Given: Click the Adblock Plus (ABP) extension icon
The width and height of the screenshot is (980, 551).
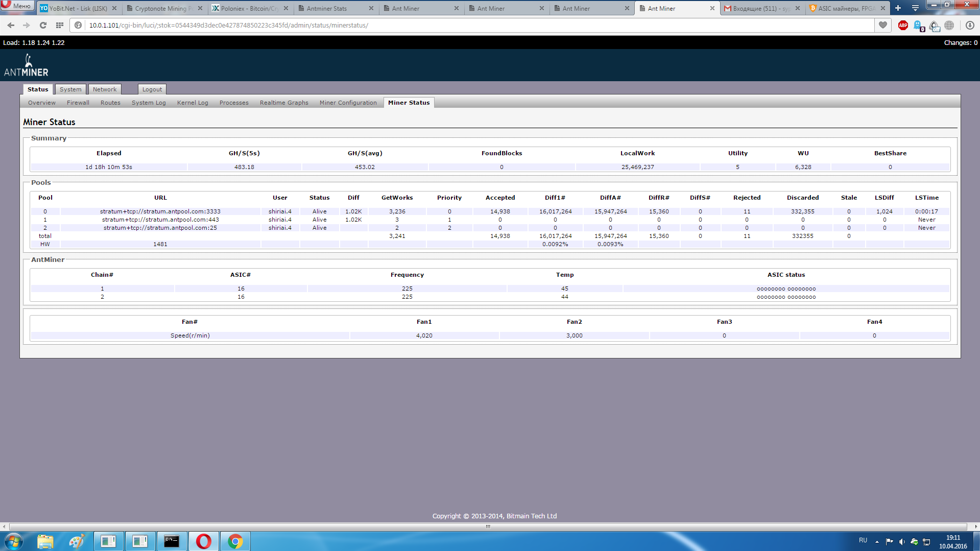Looking at the screenshot, I should tap(903, 25).
